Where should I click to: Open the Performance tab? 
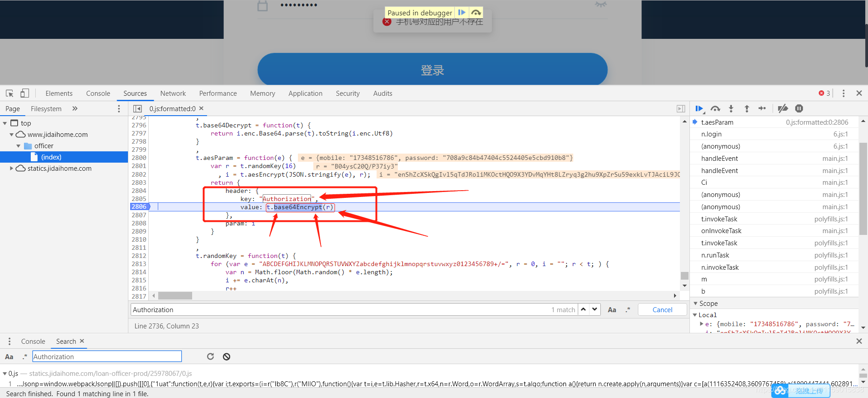coord(218,93)
